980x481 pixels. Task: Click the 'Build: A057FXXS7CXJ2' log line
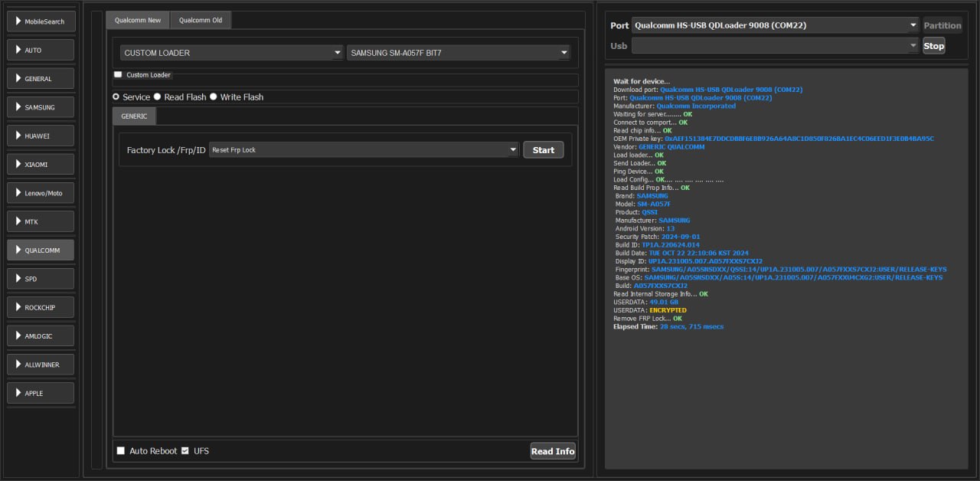point(652,286)
